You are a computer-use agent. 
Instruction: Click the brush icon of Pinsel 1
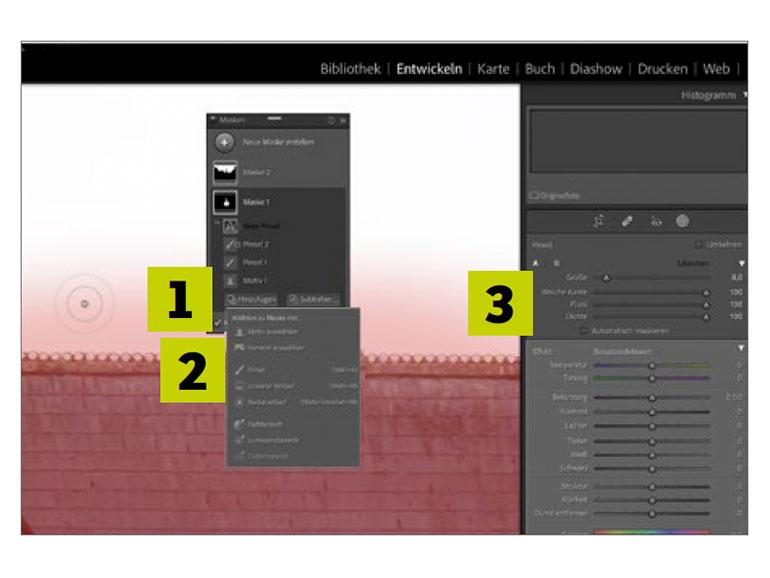(x=230, y=262)
